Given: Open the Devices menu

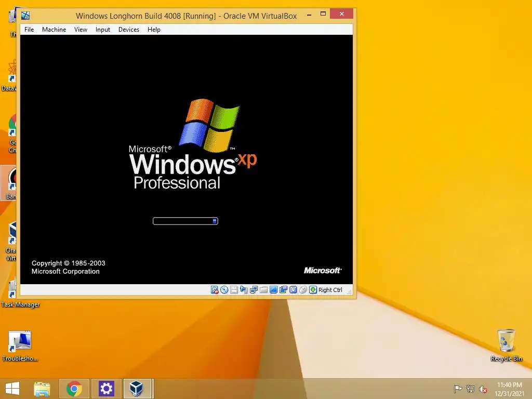Looking at the screenshot, I should click(129, 30).
